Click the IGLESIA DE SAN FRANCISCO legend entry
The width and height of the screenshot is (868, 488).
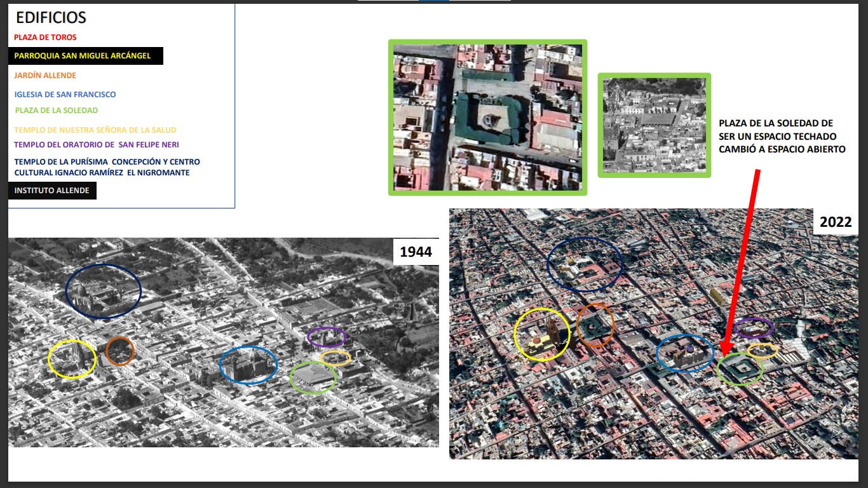(x=65, y=95)
